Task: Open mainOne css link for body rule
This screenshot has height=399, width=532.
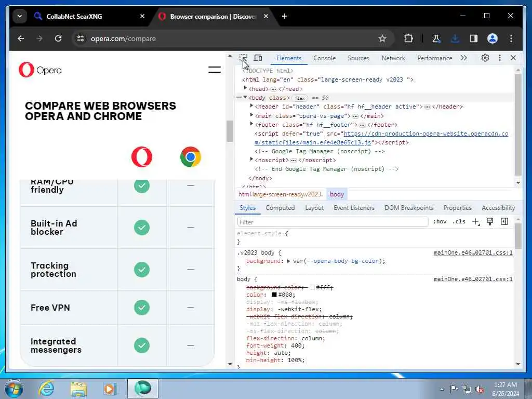Action: [x=473, y=279]
